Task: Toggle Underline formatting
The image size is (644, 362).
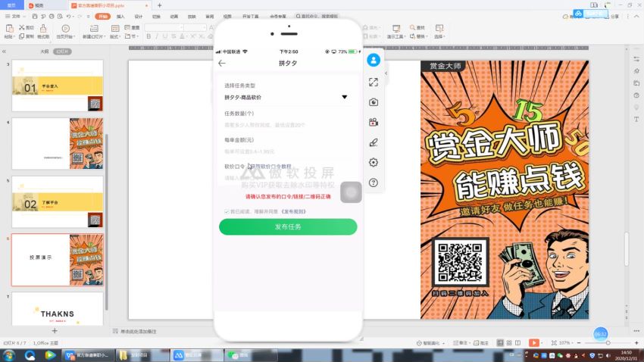Action: click(165, 36)
